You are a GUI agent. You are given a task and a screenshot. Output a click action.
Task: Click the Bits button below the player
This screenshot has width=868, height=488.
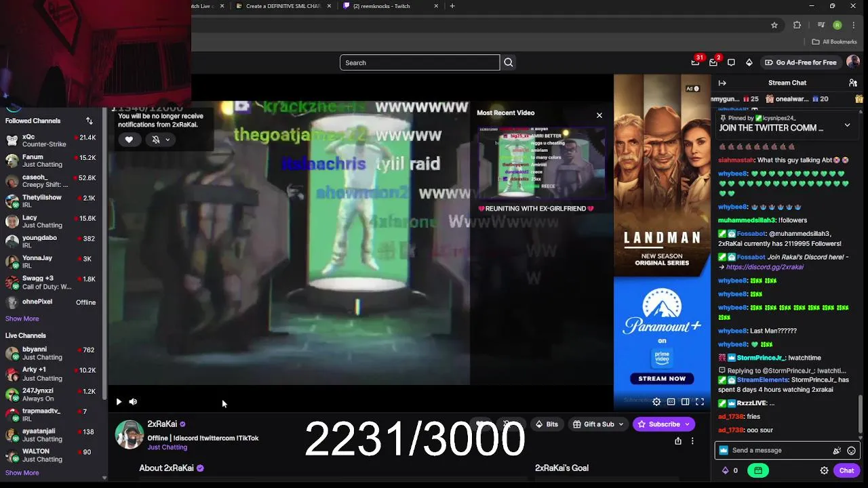(547, 424)
